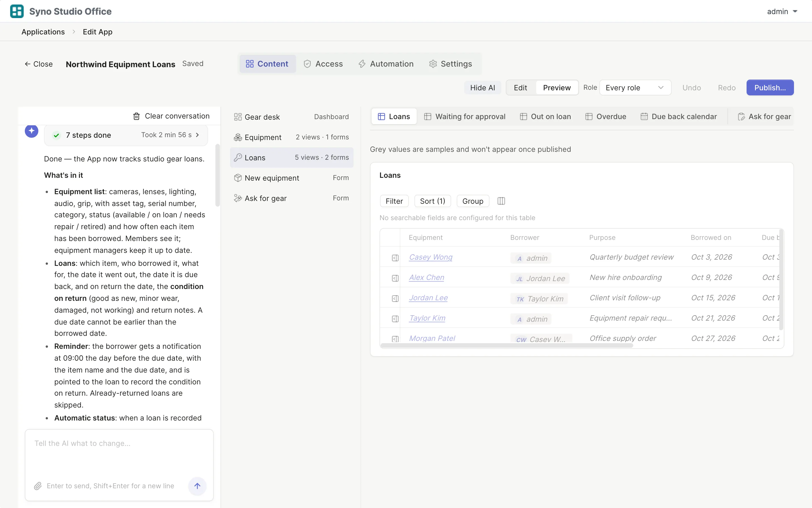Open row detail icon for Casey Wong
The width and height of the screenshot is (812, 508).
click(x=395, y=258)
